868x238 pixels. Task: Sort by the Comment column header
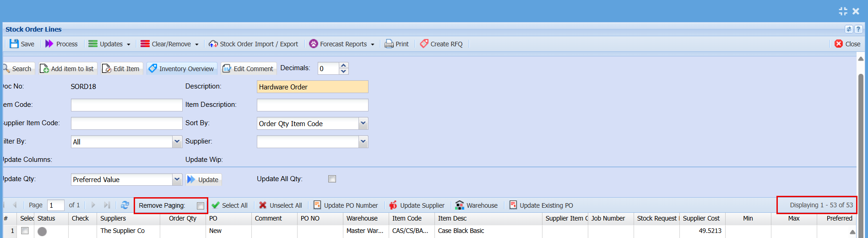274,218
